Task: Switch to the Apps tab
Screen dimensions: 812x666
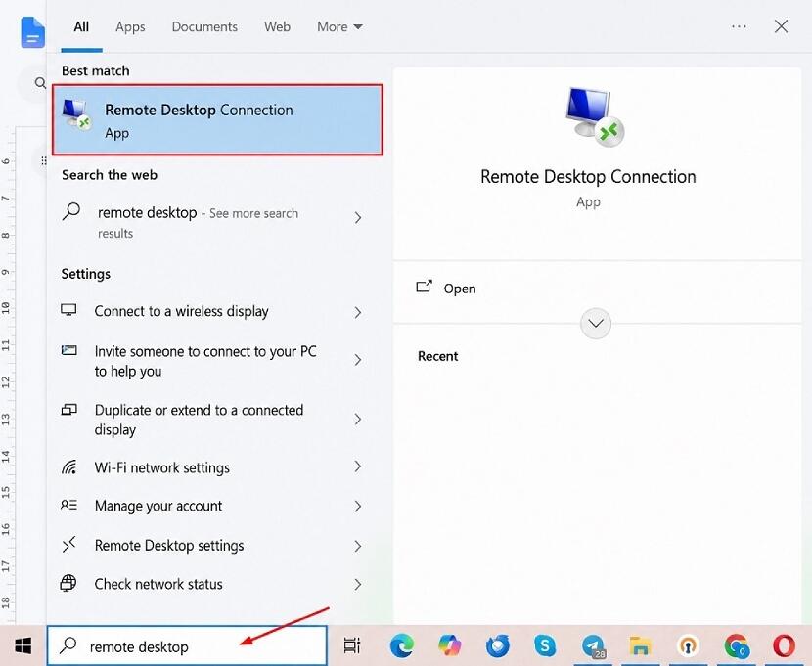Action: click(x=130, y=27)
